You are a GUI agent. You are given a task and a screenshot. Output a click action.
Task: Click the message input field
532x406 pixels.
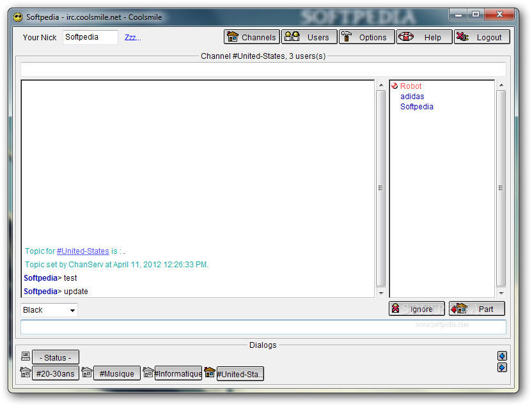(263, 327)
